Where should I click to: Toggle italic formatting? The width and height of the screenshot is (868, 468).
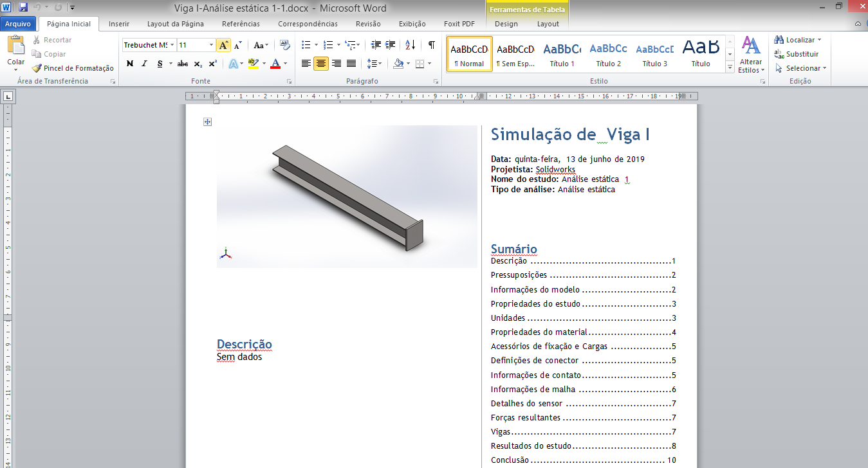144,64
